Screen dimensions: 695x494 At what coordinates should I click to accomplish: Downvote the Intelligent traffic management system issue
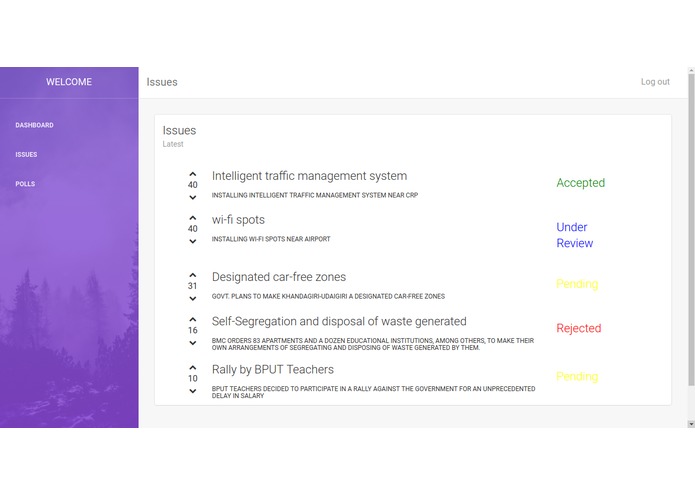pos(192,198)
